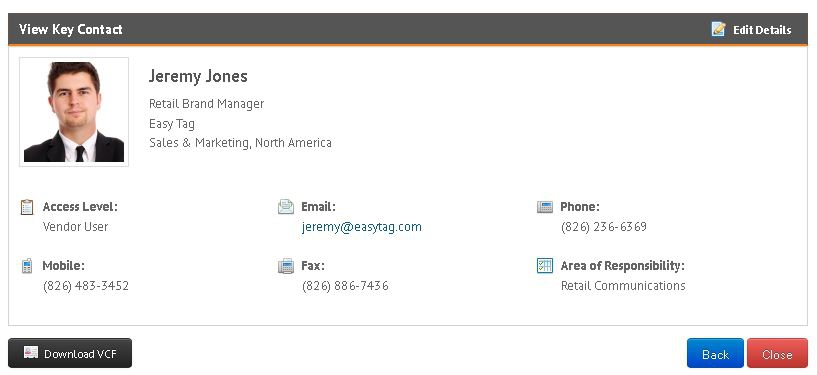Click the Download VCF button
Image resolution: width=817 pixels, height=375 pixels.
70,353
